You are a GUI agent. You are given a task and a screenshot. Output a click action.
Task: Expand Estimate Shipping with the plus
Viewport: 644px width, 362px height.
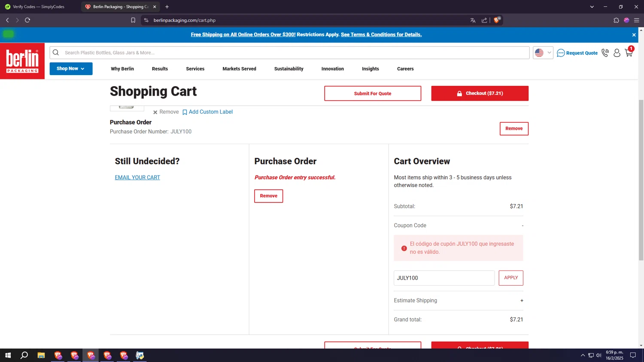(x=522, y=301)
